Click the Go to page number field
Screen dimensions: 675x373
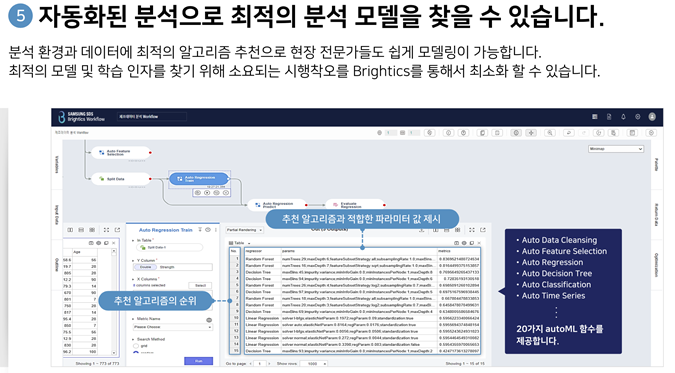tap(260, 364)
